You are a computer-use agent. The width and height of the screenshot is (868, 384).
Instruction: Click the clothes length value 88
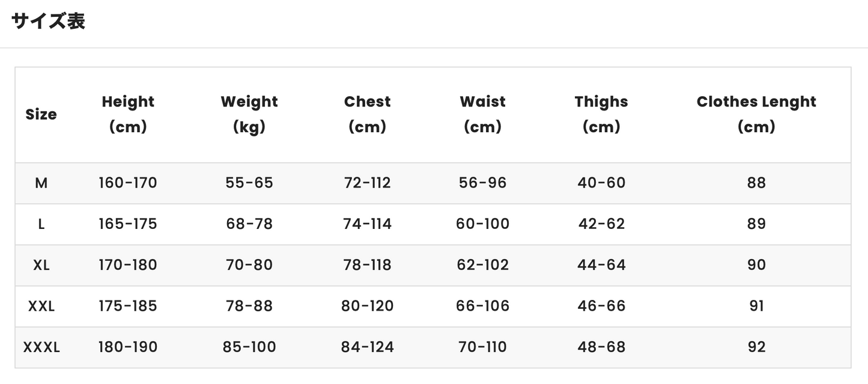click(756, 183)
